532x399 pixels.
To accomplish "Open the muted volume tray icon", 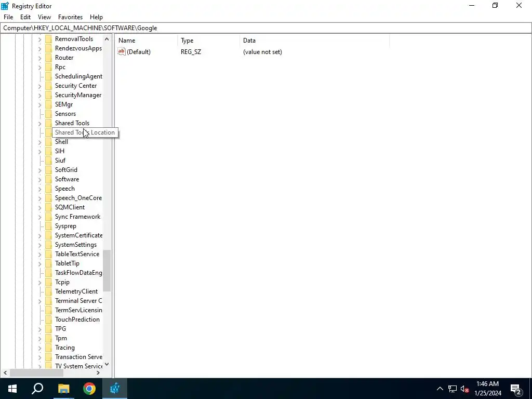I will [x=465, y=389].
